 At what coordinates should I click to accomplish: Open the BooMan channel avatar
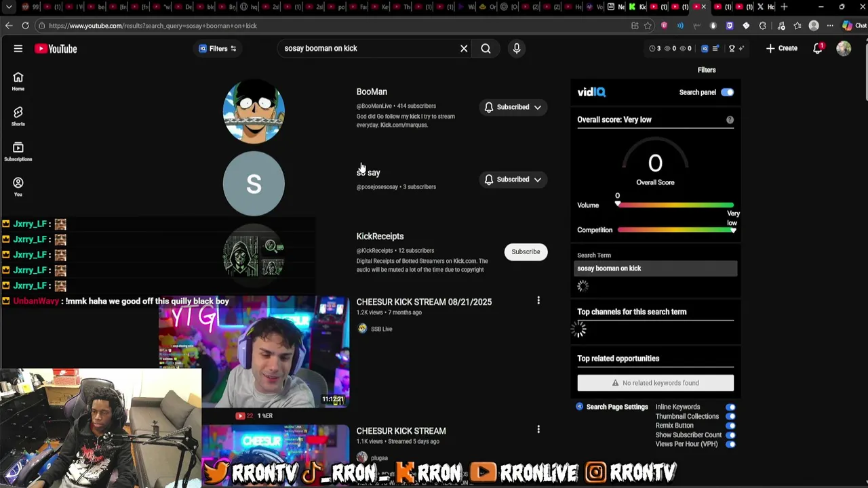coord(254,112)
